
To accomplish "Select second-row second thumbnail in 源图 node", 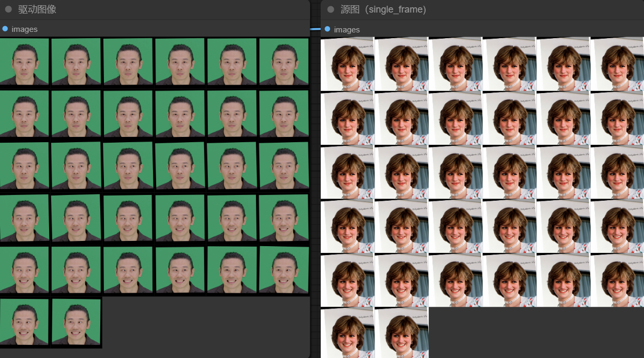I will tap(401, 118).
